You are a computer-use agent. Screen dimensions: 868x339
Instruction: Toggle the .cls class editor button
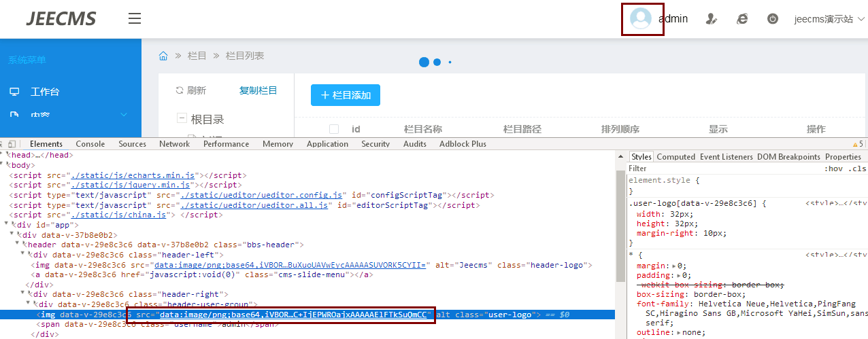(856, 168)
